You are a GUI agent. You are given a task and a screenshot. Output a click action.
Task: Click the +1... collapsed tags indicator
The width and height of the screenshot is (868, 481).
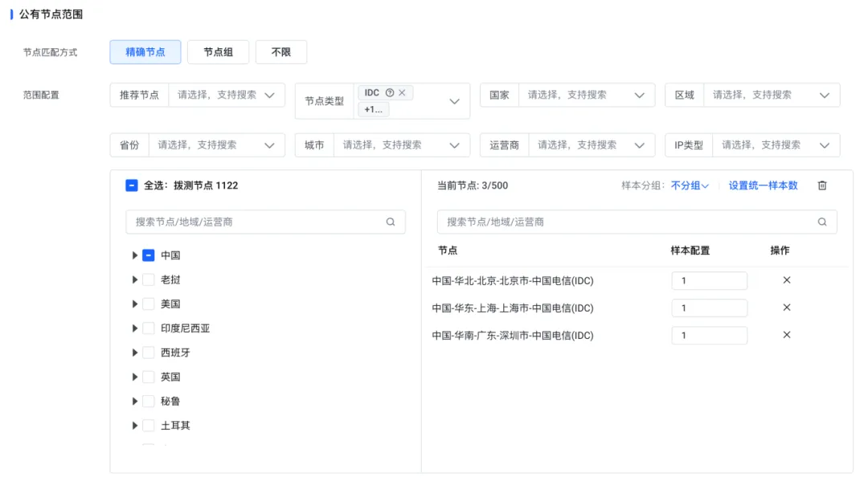[x=374, y=109]
